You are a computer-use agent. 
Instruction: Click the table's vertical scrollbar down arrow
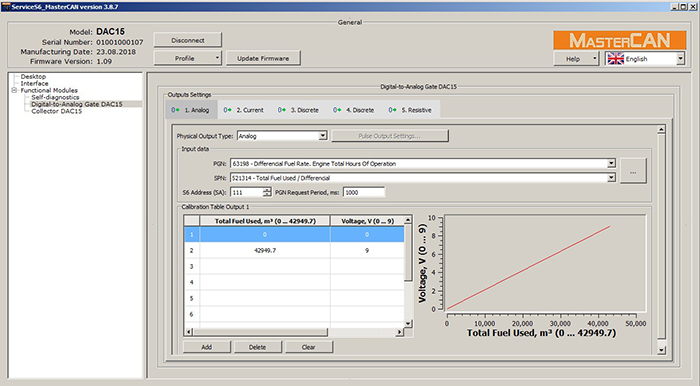pos(408,324)
